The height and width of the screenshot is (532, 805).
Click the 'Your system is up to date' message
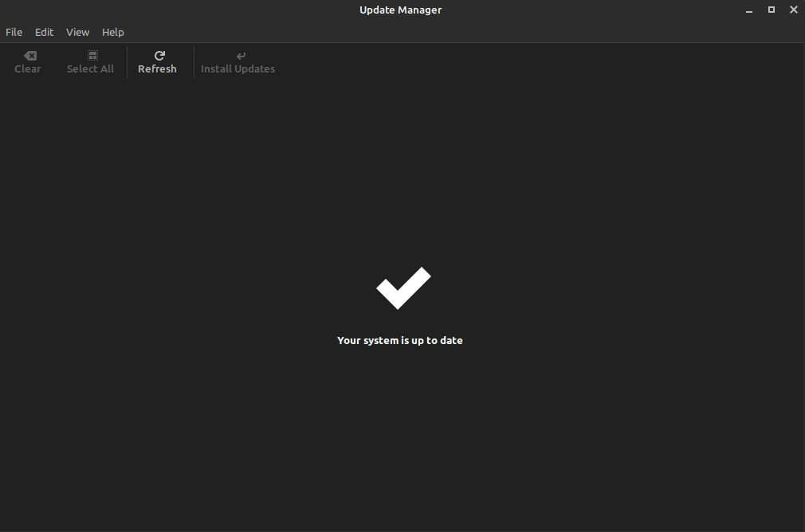tap(399, 340)
